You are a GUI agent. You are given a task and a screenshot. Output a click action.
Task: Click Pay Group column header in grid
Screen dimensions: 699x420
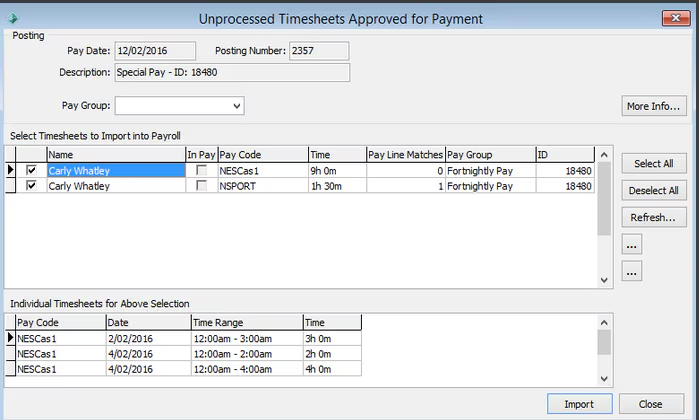point(490,155)
